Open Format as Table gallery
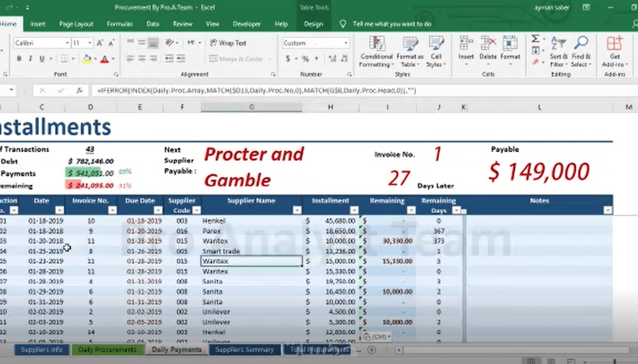The width and height of the screenshot is (638, 364). (410, 52)
